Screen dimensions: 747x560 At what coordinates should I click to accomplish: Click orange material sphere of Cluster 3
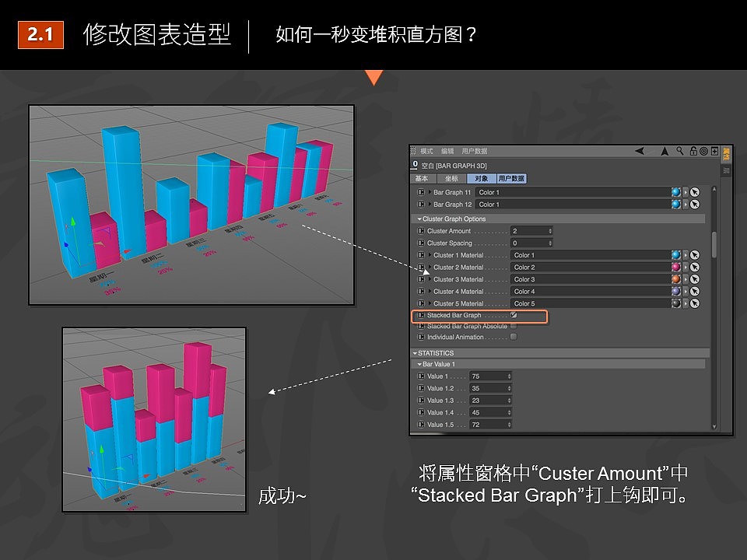tap(675, 279)
